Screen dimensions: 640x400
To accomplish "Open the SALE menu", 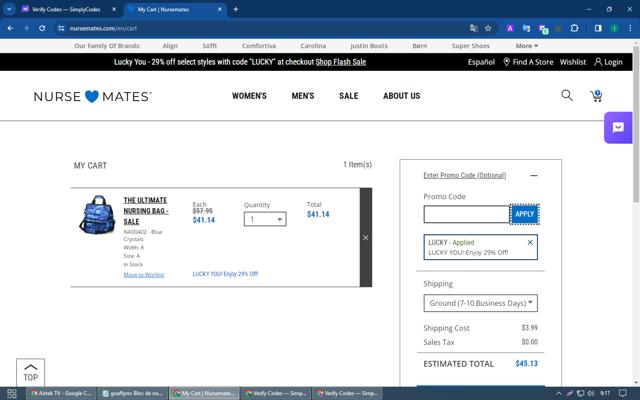I will tap(349, 96).
